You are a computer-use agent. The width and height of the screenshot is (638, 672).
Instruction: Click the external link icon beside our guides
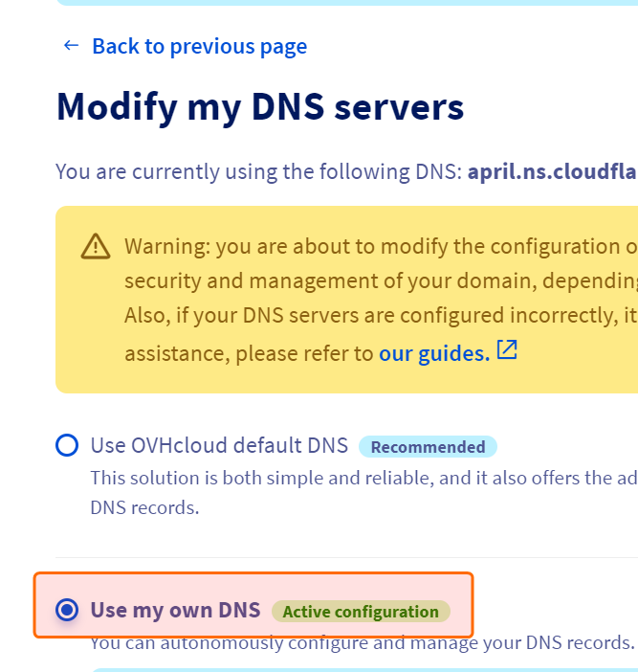click(x=507, y=350)
